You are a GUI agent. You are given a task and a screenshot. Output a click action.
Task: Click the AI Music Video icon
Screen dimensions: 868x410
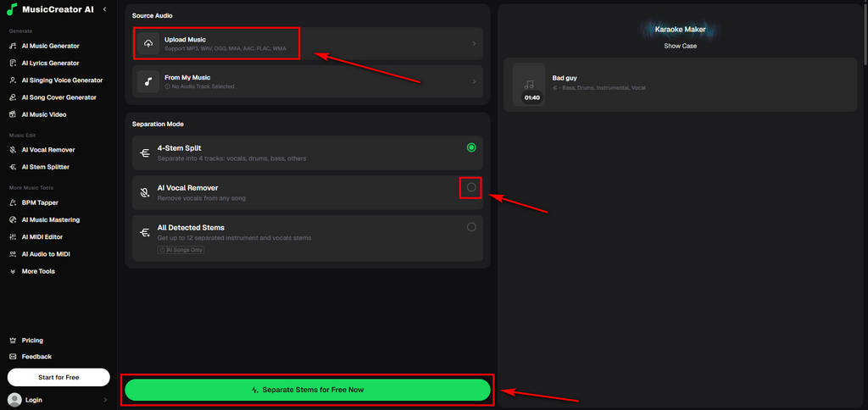(13, 114)
